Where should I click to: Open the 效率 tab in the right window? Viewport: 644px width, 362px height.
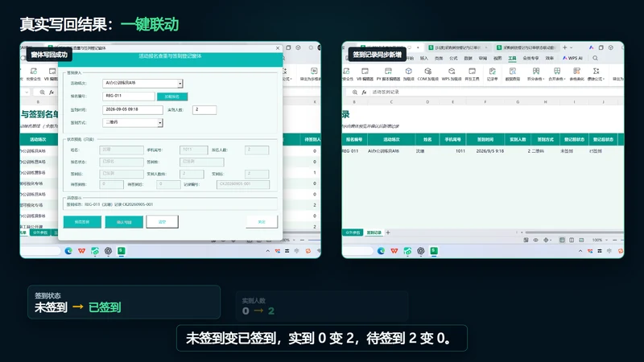click(550, 58)
